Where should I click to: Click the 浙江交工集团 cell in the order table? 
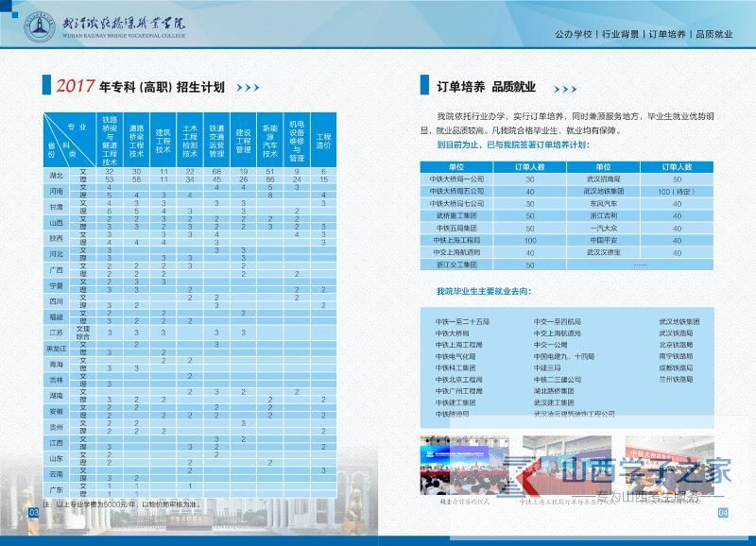point(456,264)
